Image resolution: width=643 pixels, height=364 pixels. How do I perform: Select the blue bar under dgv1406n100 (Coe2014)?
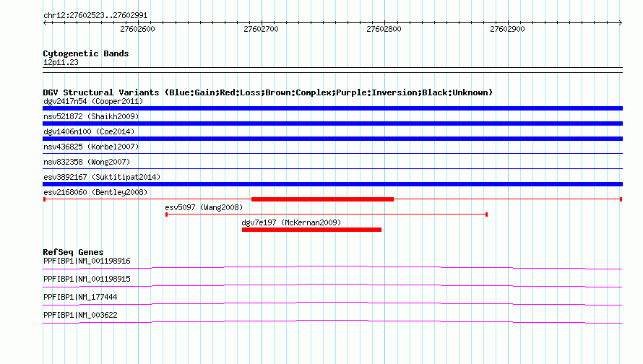click(332, 139)
